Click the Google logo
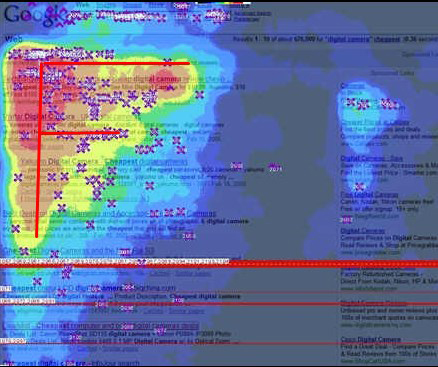Viewport: 438px width, 367px height. (35, 16)
